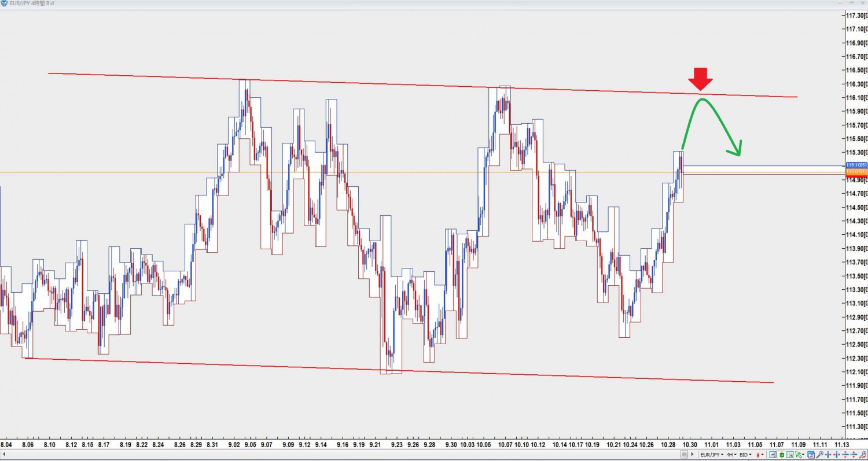Click the 10.24 date axis label
868x461 pixels.
pyautogui.click(x=630, y=445)
